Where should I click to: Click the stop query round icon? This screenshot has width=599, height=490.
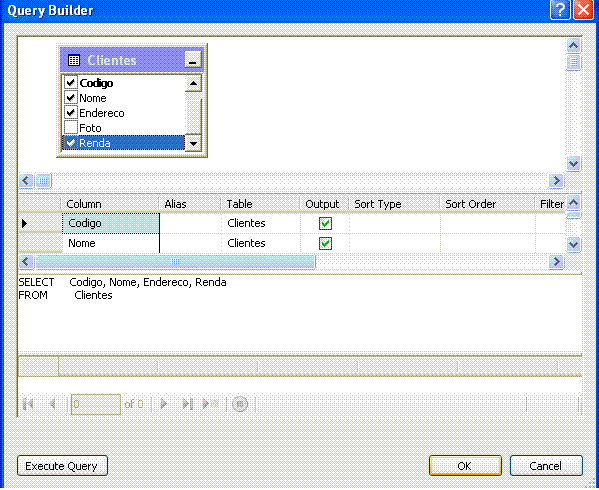tap(240, 404)
